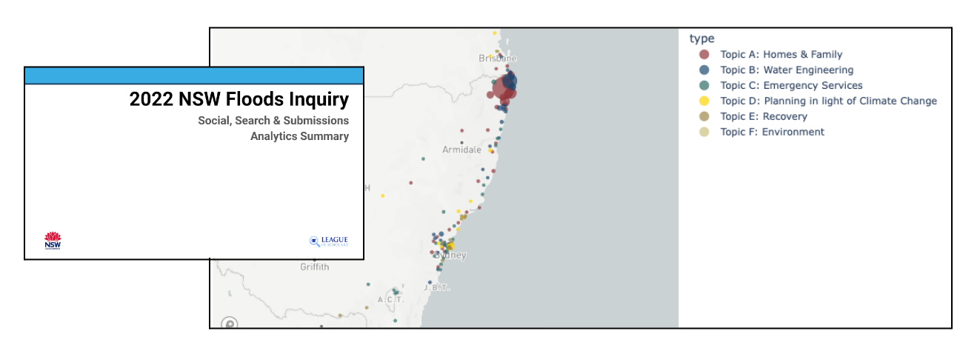Image resolution: width=980 pixels, height=351 pixels.
Task: Click the legend title 'type'
Action: point(701,39)
